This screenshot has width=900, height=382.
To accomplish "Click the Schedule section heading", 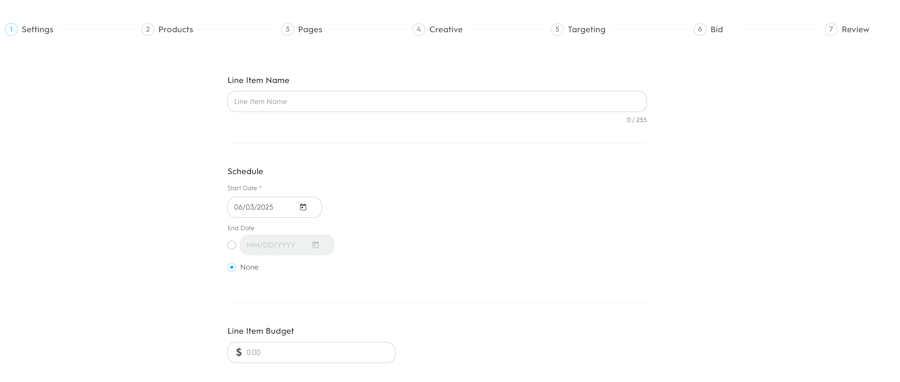I will point(245,171).
